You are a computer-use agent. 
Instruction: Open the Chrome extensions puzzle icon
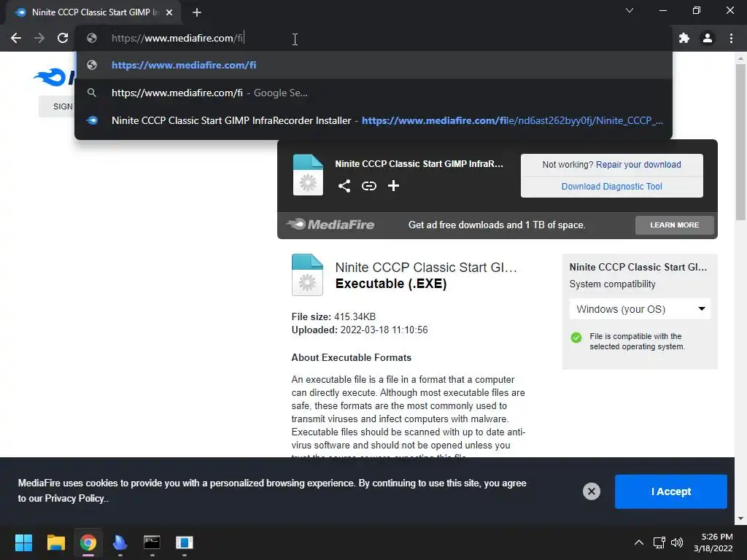coord(684,38)
